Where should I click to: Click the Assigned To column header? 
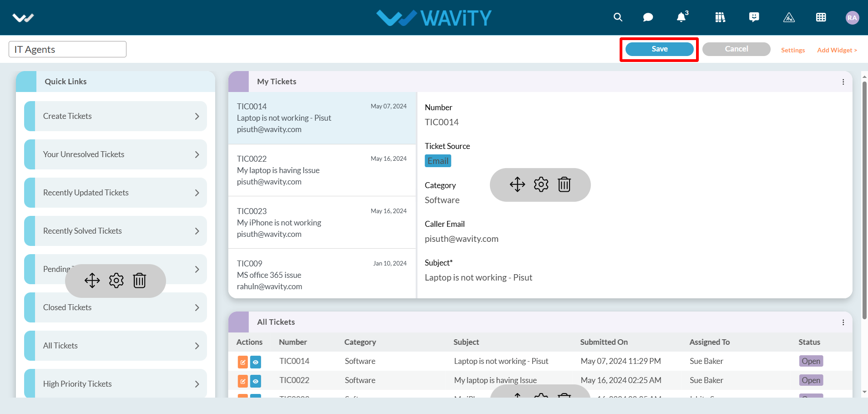(x=709, y=342)
